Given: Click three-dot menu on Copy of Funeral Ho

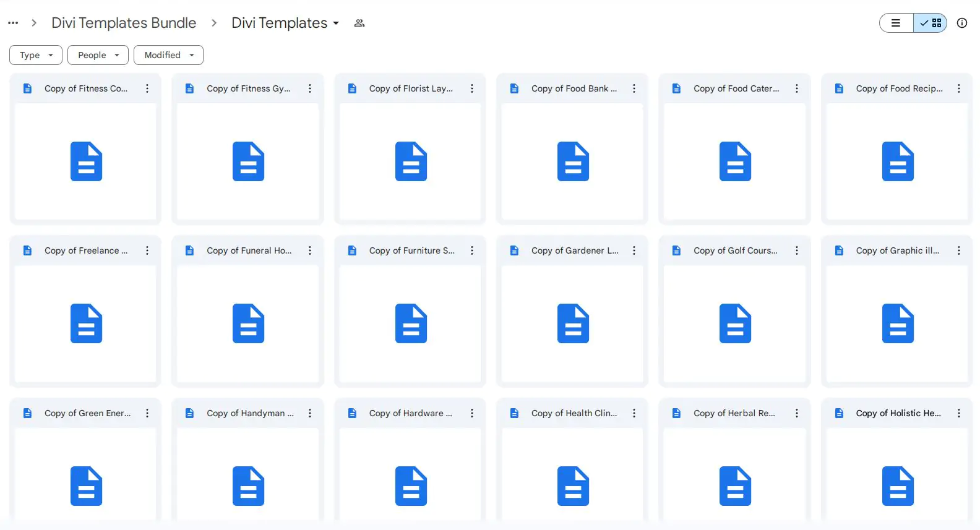Looking at the screenshot, I should (x=310, y=250).
